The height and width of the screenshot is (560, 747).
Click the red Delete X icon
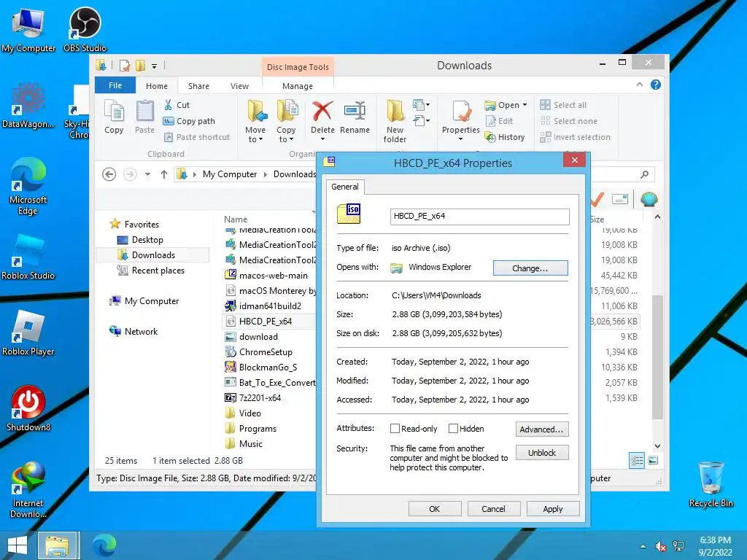coord(322,111)
